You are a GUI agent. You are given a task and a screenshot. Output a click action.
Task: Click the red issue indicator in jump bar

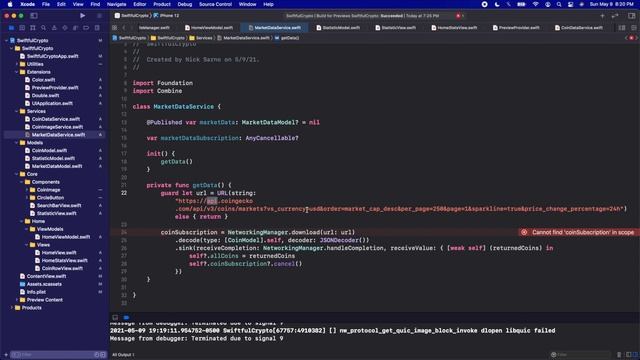pyautogui.click(x=631, y=38)
